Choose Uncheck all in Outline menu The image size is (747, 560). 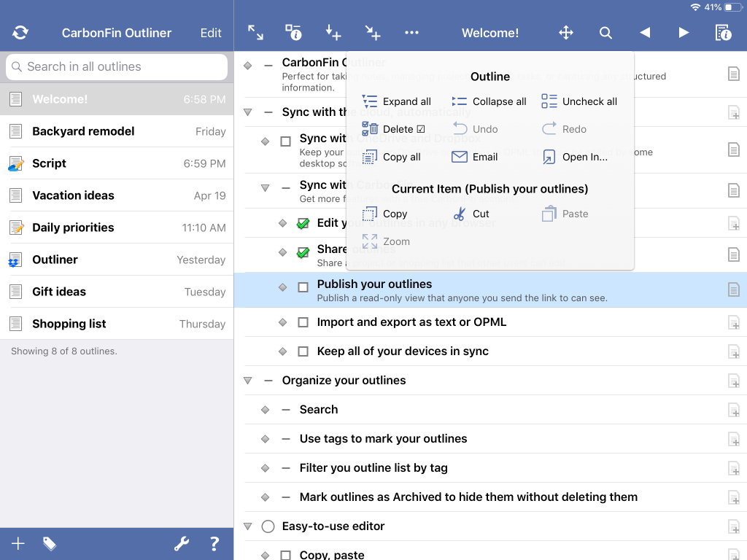579,101
